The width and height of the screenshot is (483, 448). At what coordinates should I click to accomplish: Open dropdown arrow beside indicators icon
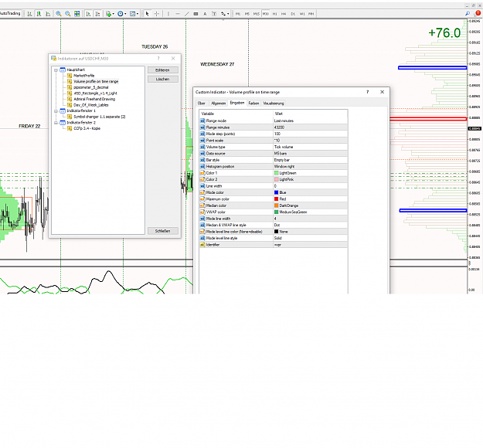tap(113, 14)
